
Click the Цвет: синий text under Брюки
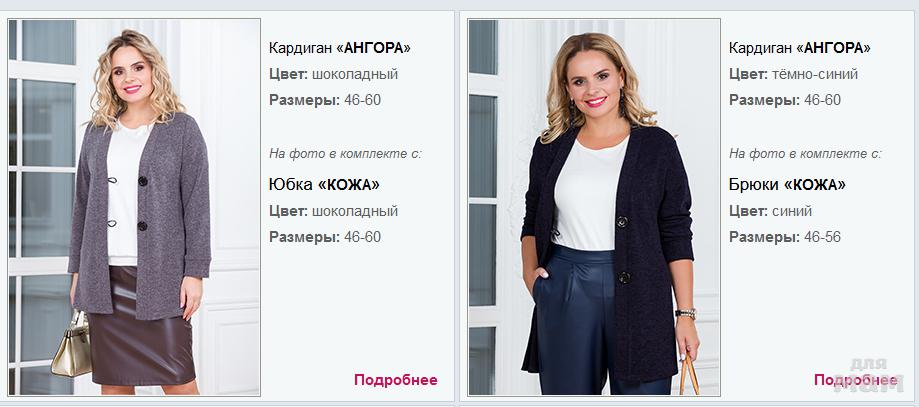[771, 211]
